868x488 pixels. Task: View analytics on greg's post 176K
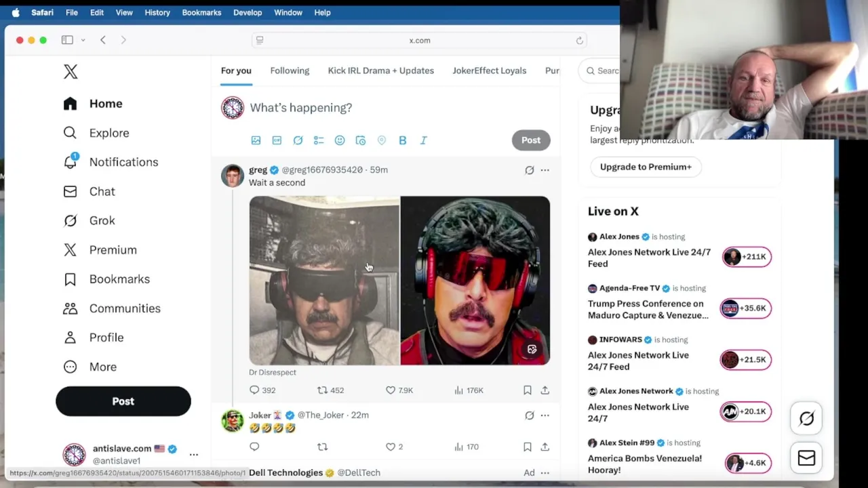tap(469, 390)
